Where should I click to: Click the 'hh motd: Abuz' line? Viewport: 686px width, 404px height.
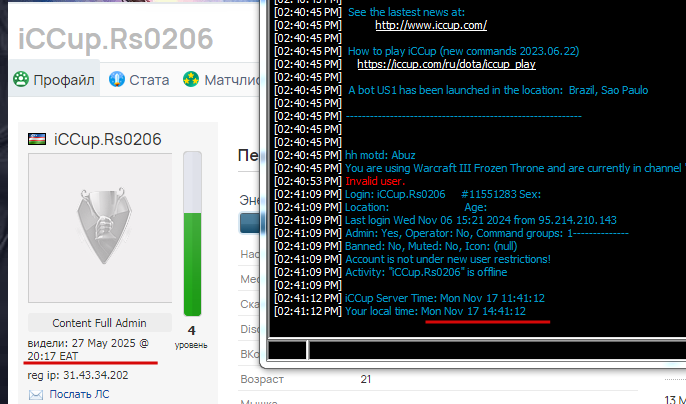point(380,155)
